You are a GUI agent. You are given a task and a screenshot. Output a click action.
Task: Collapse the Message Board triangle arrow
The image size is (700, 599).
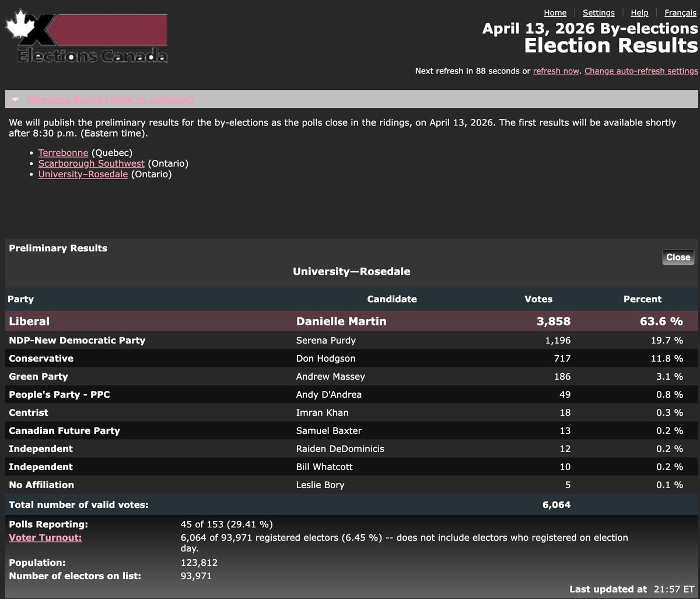(15, 100)
